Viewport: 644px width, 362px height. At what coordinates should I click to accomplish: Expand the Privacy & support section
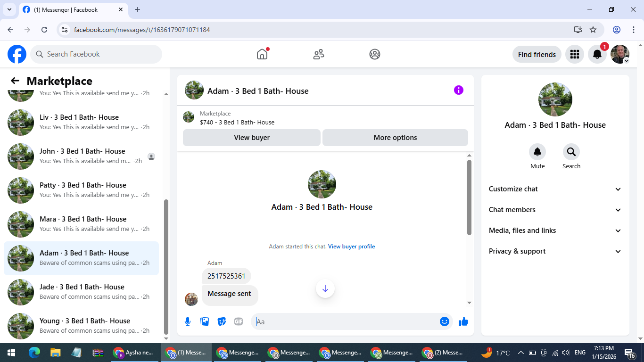(555, 251)
